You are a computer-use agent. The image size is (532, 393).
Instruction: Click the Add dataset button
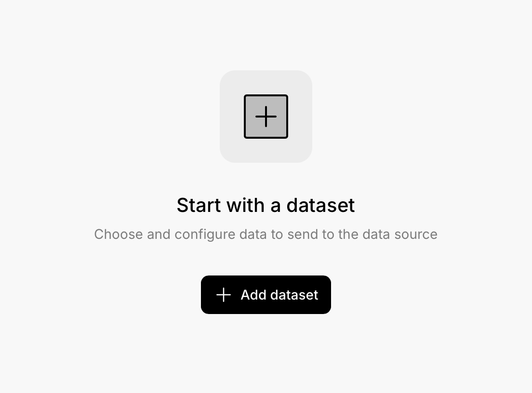[x=266, y=295]
